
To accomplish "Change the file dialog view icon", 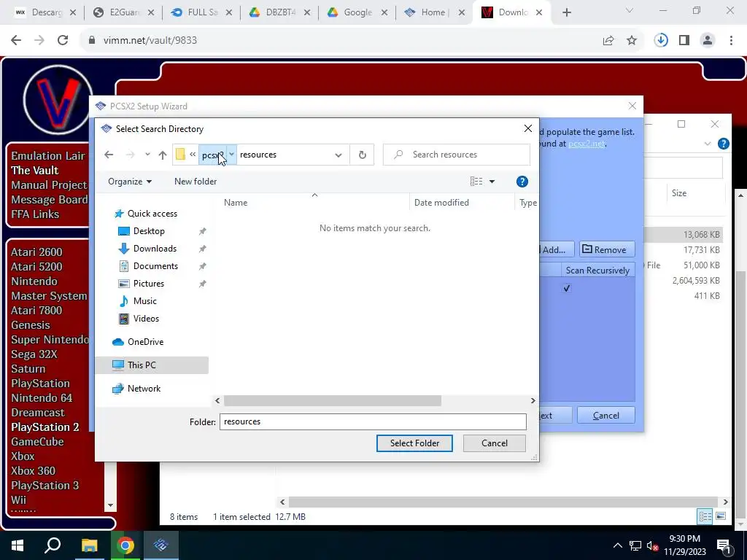I will 476,182.
